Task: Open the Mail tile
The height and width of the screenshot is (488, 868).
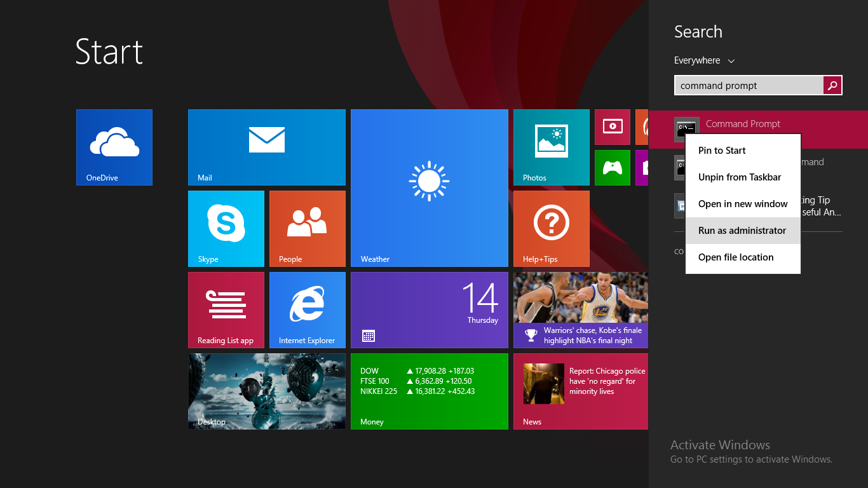Action: (x=266, y=147)
